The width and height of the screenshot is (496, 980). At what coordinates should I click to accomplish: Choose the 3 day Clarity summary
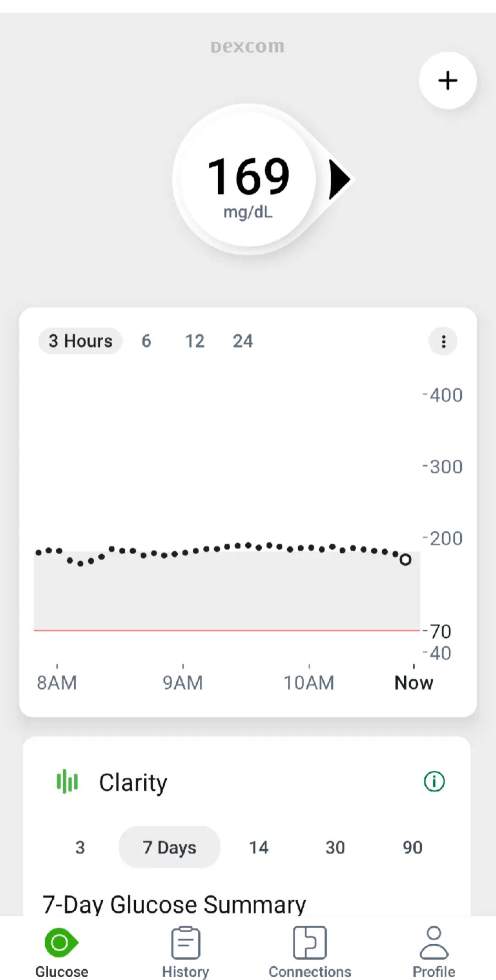pyautogui.click(x=80, y=847)
